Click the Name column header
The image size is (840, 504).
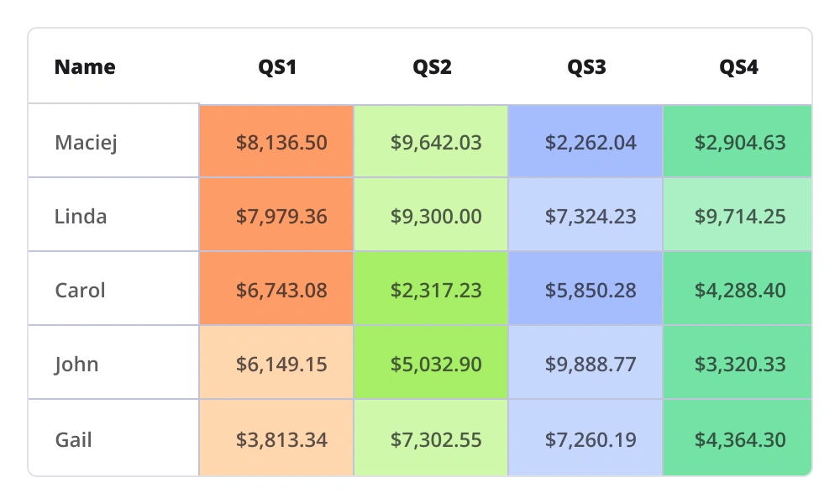click(85, 67)
